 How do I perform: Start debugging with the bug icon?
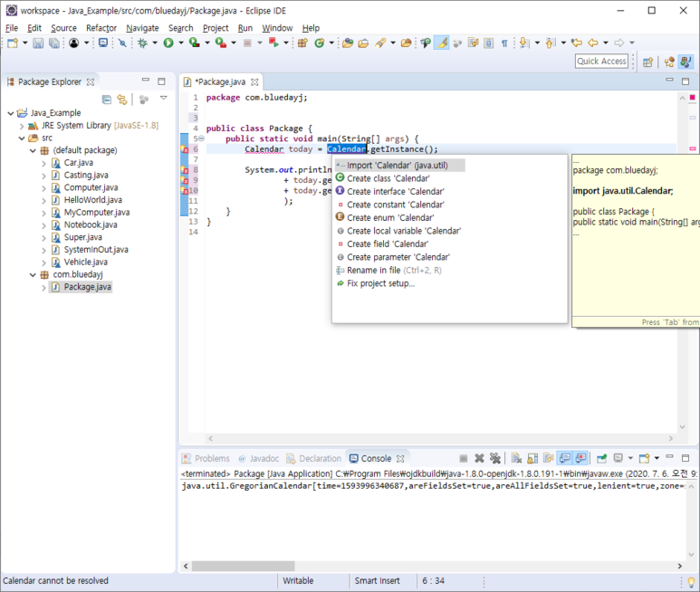click(142, 43)
